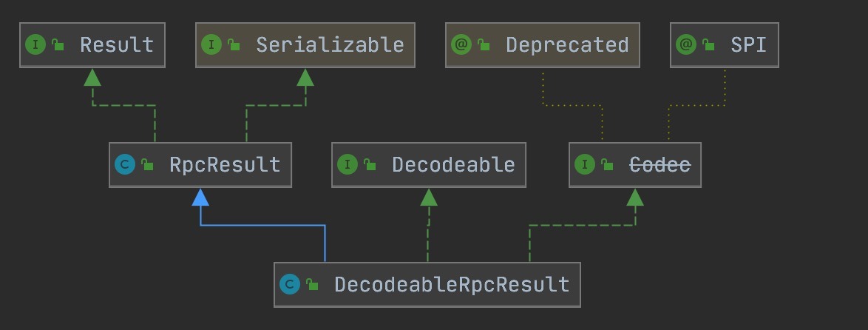868x330 pixels.
Task: Select the DecodeableRpcResult class label
Action: 452,284
